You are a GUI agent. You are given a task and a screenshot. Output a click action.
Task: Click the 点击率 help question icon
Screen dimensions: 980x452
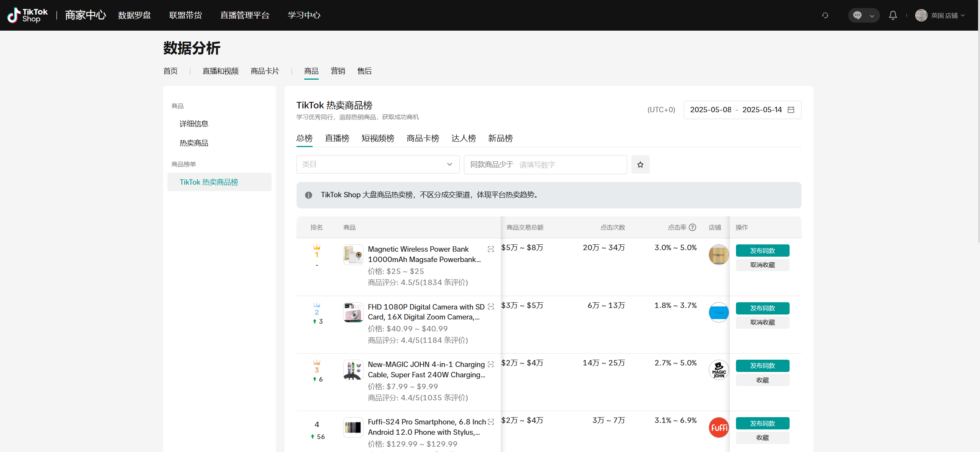692,227
